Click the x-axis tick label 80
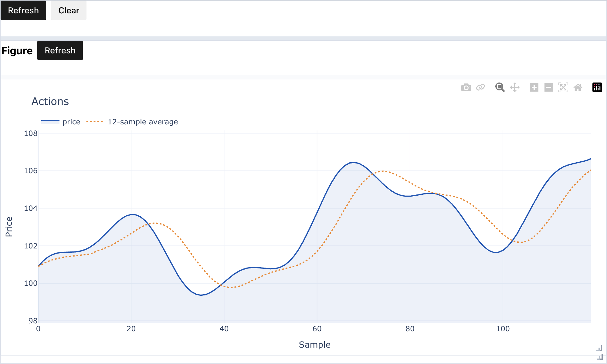This screenshot has height=364, width=607. [410, 329]
